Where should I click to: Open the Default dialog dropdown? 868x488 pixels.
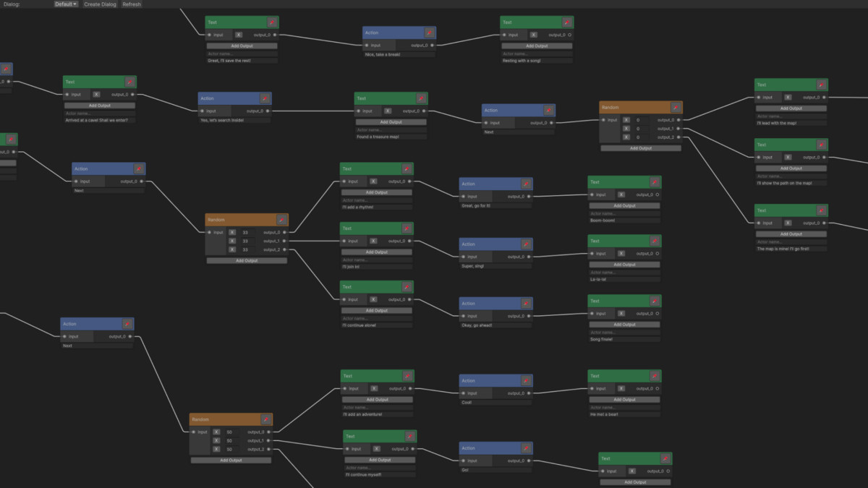tap(66, 4)
